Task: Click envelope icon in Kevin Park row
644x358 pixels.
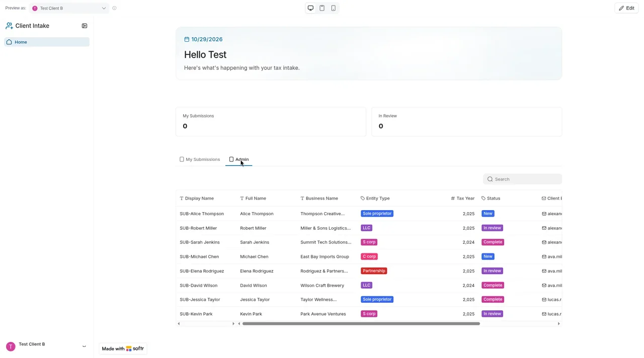Action: (x=544, y=314)
